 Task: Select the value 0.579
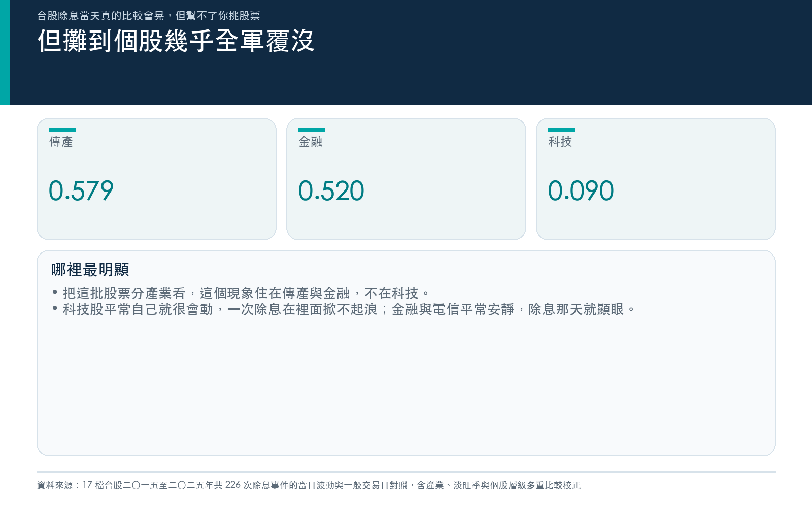tap(81, 191)
